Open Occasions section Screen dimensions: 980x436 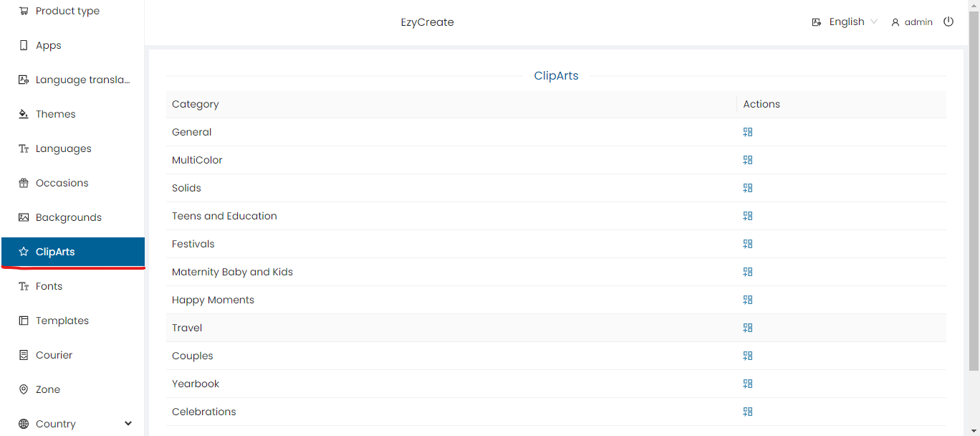pos(72,183)
